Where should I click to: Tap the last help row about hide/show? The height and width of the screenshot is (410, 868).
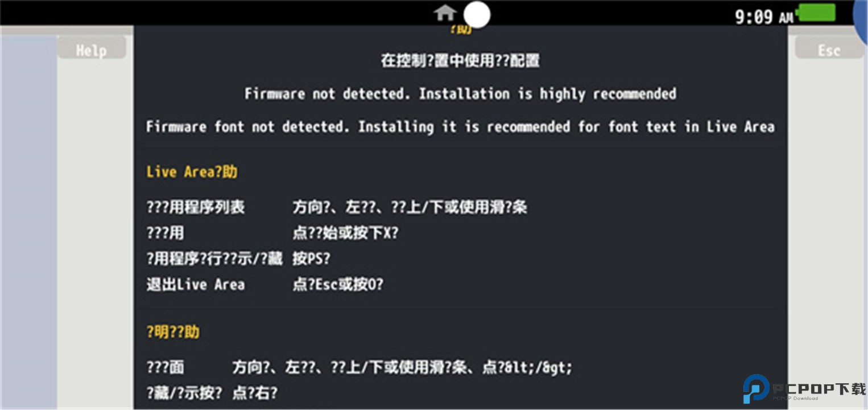click(212, 393)
